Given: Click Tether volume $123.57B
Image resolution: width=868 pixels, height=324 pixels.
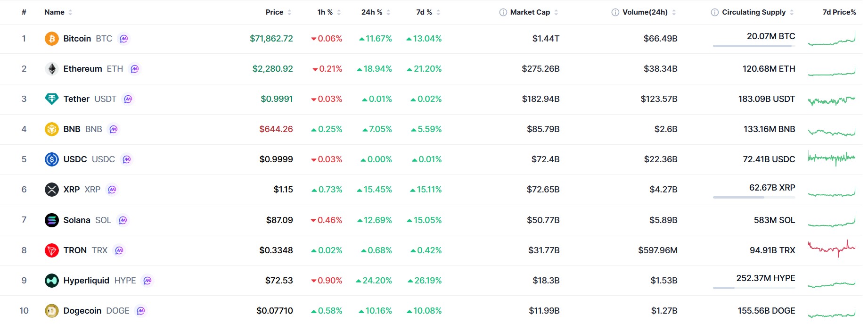Looking at the screenshot, I should point(659,99).
